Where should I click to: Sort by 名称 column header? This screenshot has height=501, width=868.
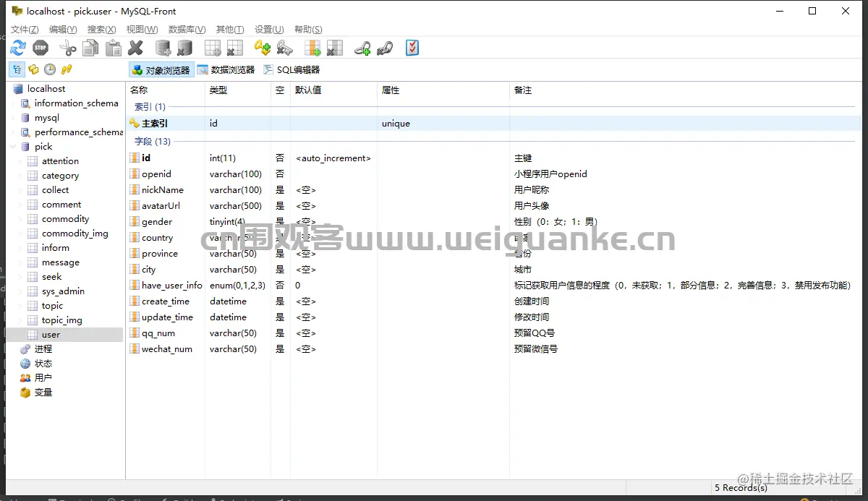point(166,90)
